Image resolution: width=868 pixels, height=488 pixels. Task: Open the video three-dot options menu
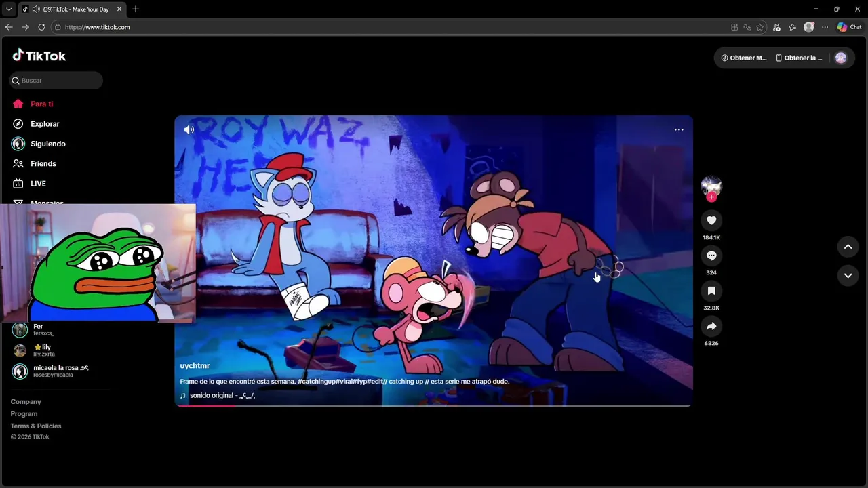(x=679, y=129)
